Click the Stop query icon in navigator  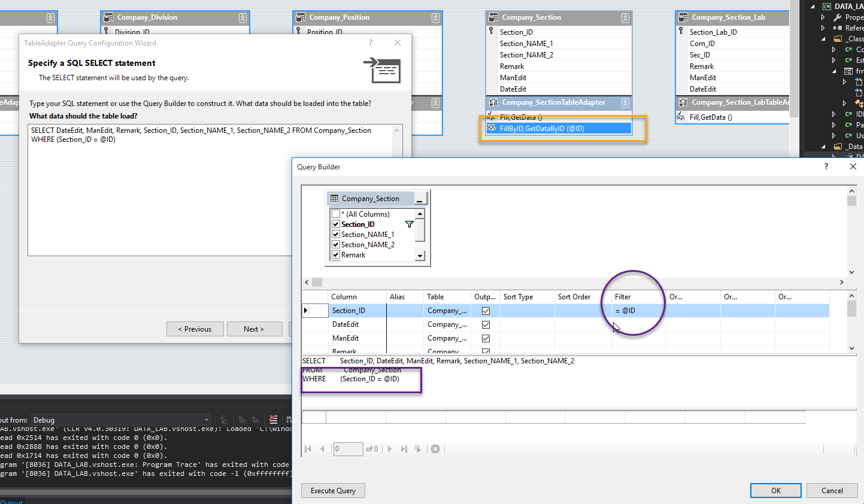[435, 449]
